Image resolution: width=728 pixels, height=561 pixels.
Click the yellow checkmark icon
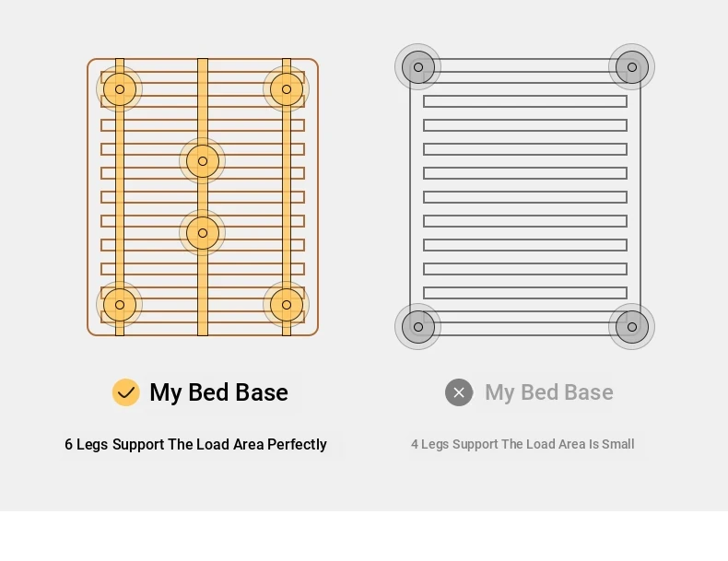click(126, 392)
